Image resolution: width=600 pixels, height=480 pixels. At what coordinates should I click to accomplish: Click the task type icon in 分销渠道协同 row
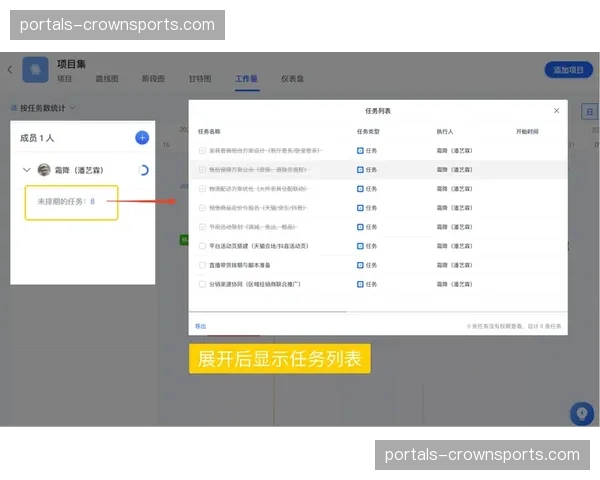360,284
